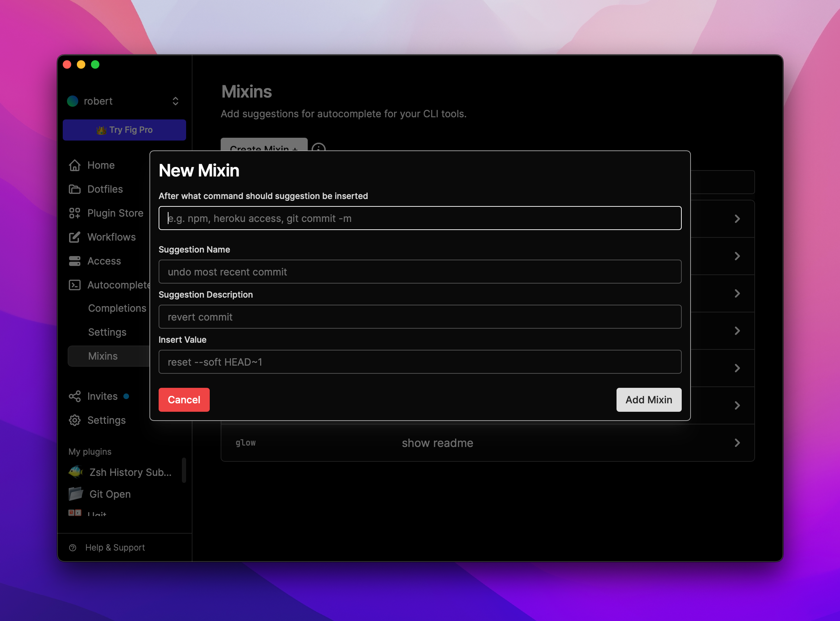
Task: Click the Suggestion Name input field
Action: 420,272
